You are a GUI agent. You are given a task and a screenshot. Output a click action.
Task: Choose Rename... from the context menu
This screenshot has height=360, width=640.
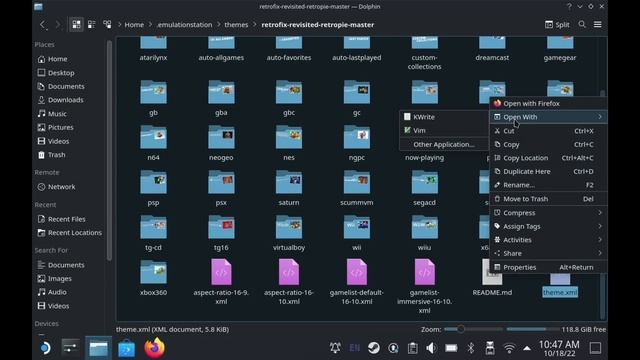[548, 185]
